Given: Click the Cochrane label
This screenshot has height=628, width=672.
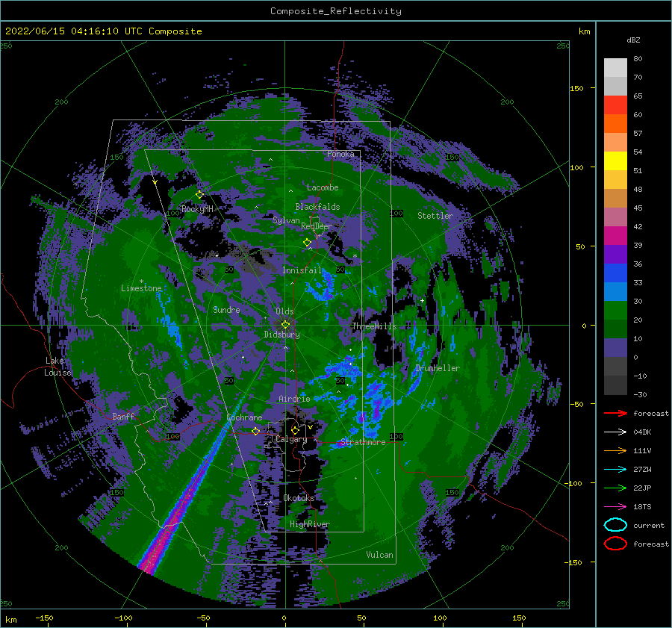Looking at the screenshot, I should tap(244, 417).
